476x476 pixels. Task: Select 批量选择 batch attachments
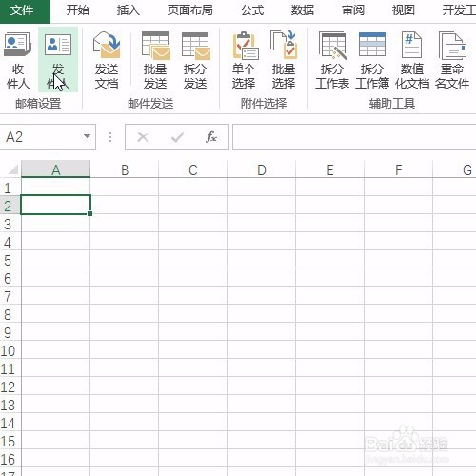[284, 60]
